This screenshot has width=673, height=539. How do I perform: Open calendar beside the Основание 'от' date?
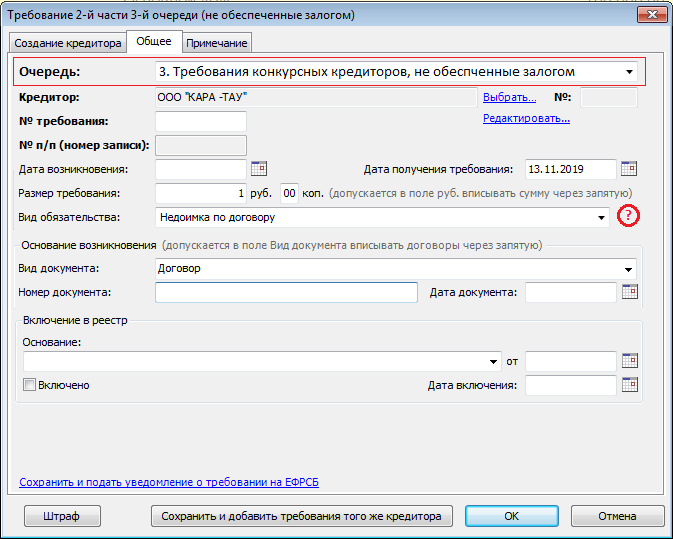(x=629, y=361)
